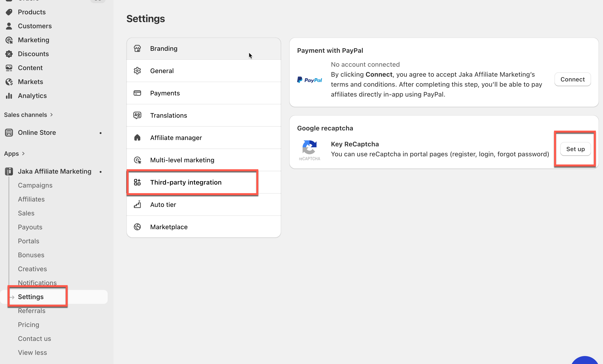
Task: Click the Affiliate manager house icon
Action: tap(137, 138)
